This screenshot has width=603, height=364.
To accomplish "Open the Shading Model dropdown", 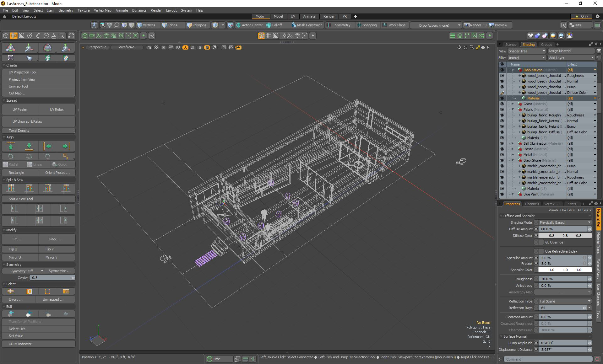I will pyautogui.click(x=565, y=222).
